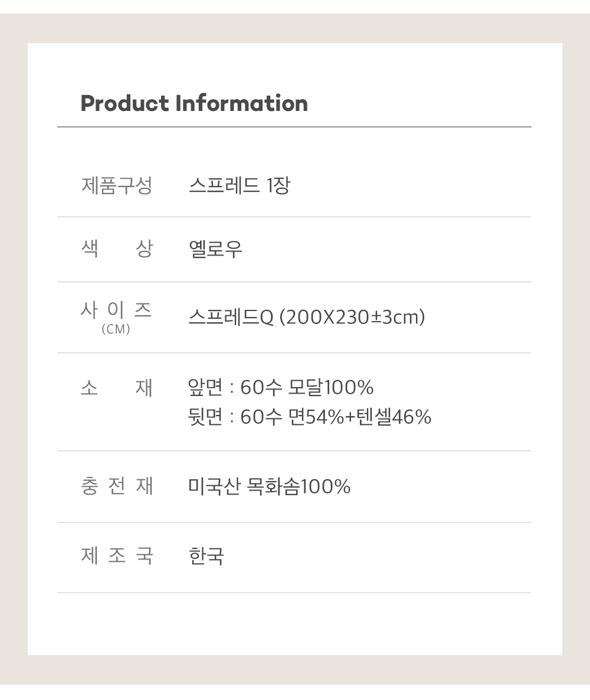
Task: Select the 사이즈 label
Action: [116, 310]
